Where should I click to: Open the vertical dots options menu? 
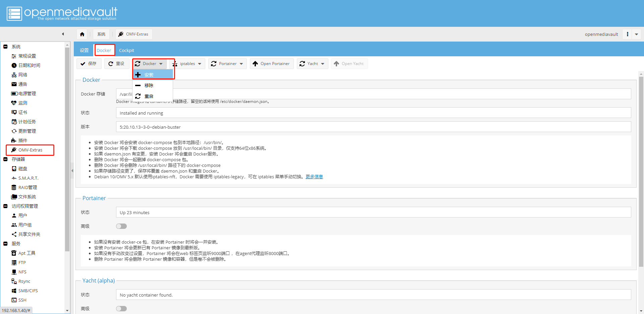click(x=628, y=34)
